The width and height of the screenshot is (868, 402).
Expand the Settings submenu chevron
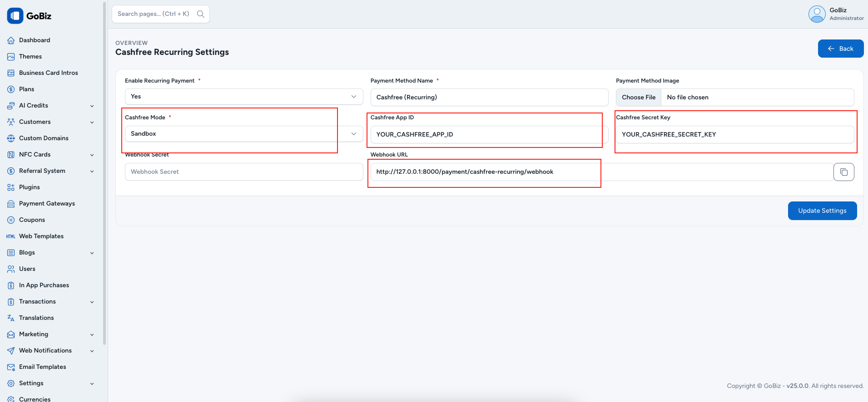click(92, 384)
